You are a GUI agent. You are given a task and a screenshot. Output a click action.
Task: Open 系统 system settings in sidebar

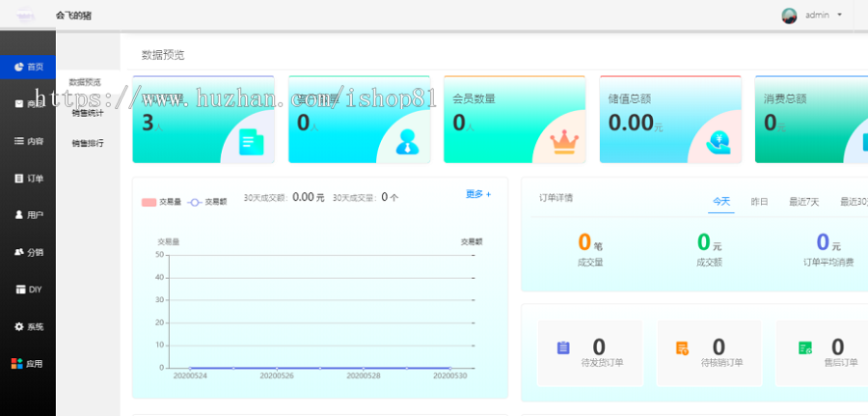pyautogui.click(x=28, y=327)
